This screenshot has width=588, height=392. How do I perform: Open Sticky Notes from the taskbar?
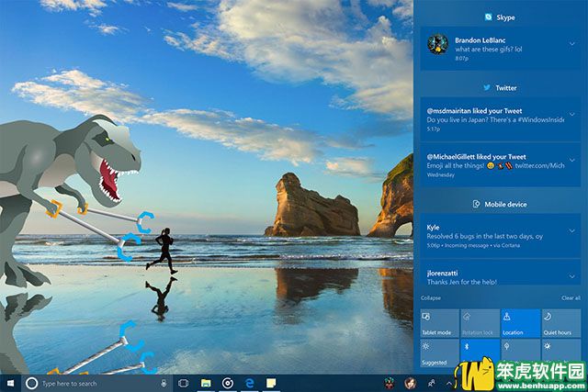click(x=271, y=383)
